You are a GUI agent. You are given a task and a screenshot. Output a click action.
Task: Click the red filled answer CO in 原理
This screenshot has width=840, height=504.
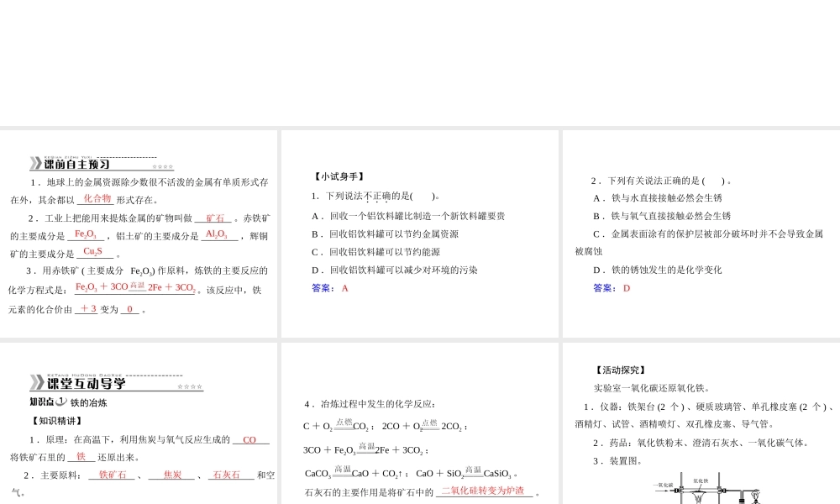click(x=249, y=439)
